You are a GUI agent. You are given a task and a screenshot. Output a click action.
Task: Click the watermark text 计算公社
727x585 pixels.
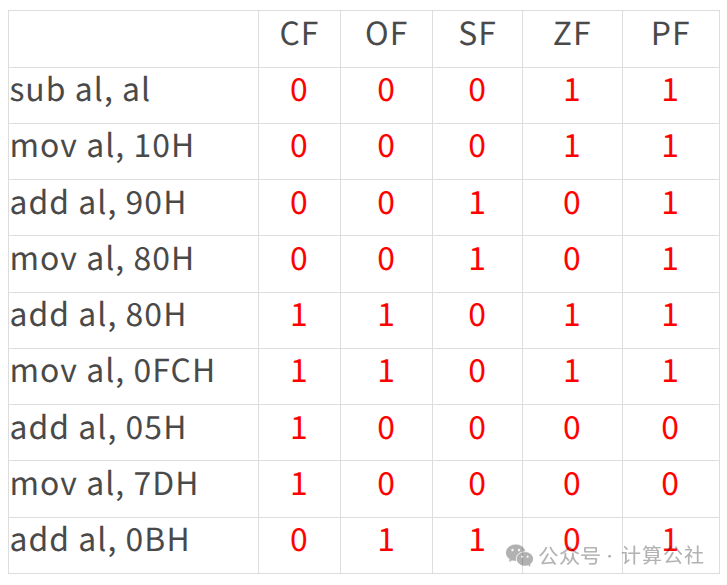click(x=662, y=555)
